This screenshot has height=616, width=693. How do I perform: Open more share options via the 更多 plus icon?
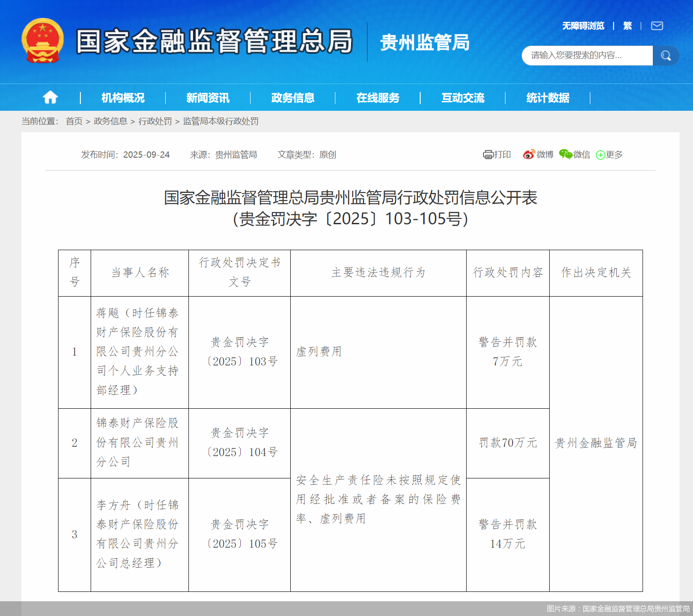[x=601, y=155]
